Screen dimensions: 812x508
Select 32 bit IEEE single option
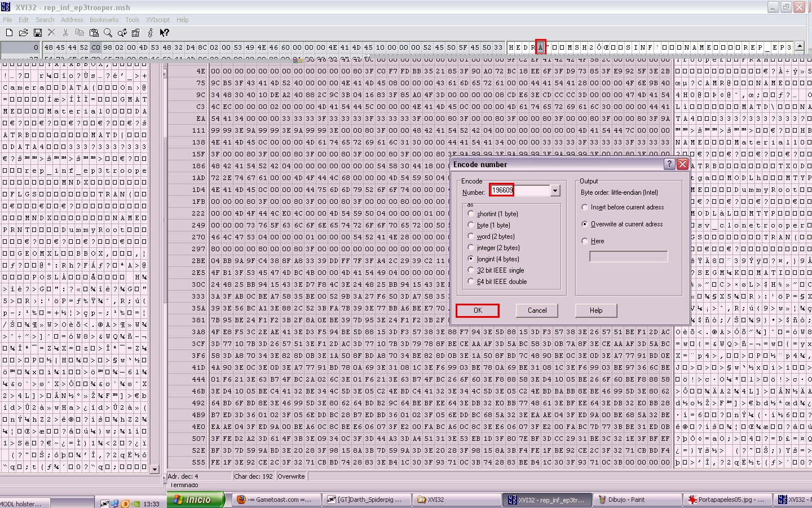[x=471, y=270]
